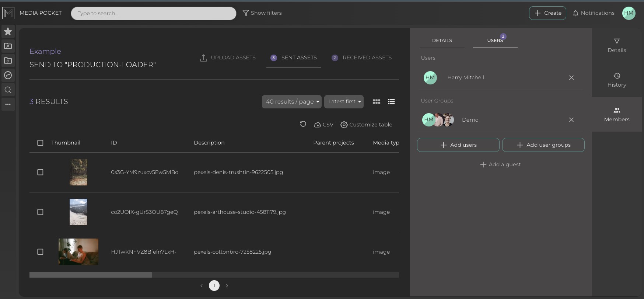Select all rows with header checkbox

[41, 143]
